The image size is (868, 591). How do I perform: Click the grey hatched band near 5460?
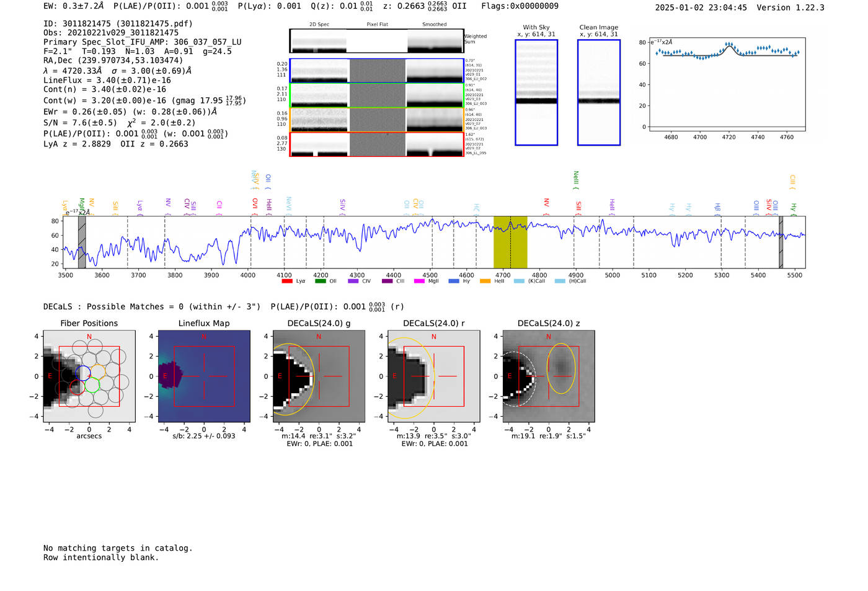(x=781, y=242)
